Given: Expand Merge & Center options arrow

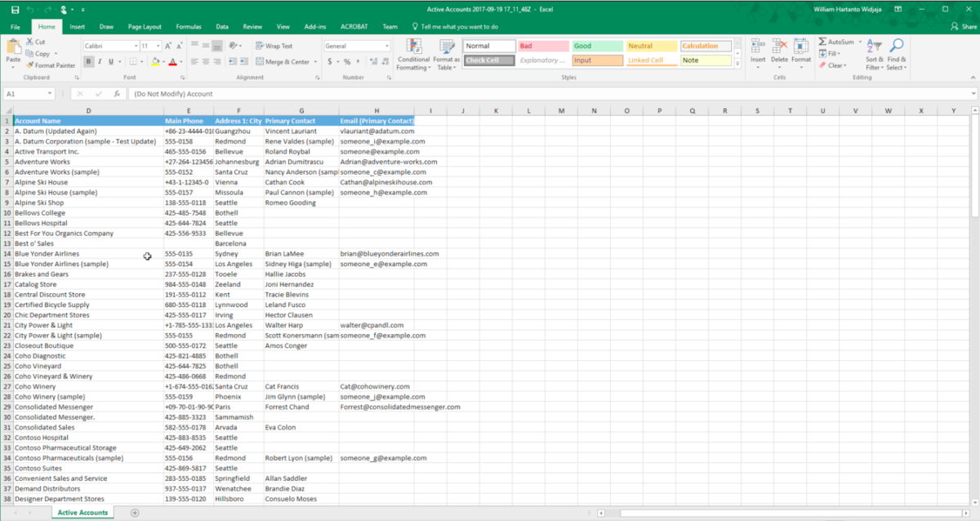Looking at the screenshot, I should [x=315, y=62].
